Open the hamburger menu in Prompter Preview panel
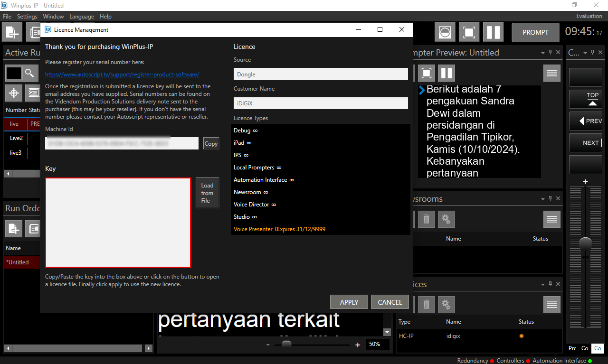The image size is (608, 364). 552,73
